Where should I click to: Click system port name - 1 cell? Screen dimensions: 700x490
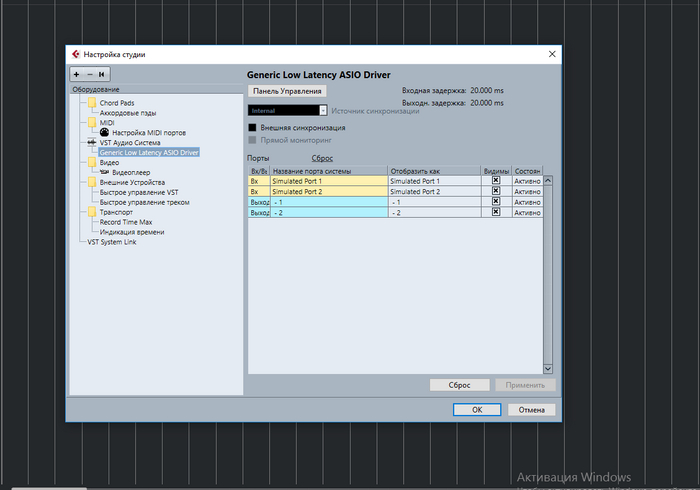329,202
